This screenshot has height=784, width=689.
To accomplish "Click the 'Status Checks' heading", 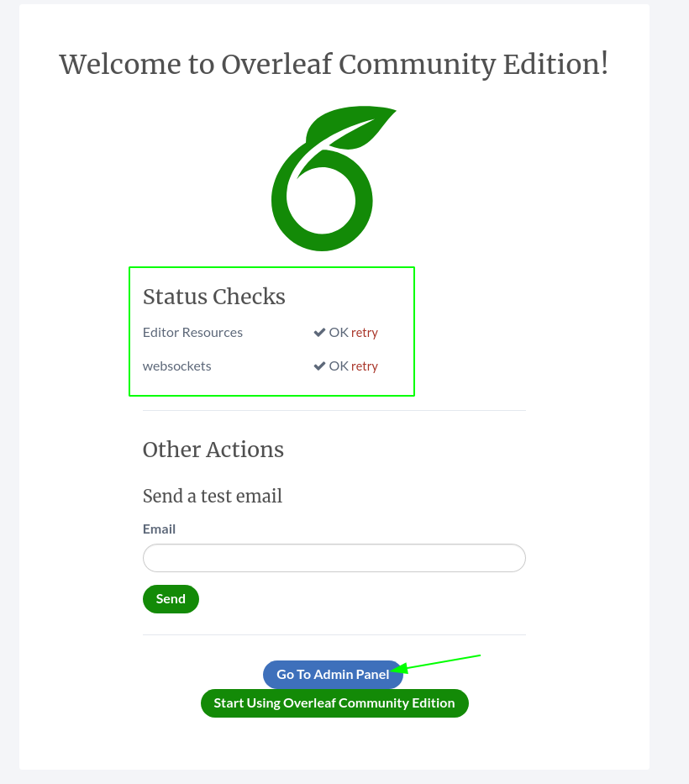I will click(x=214, y=297).
